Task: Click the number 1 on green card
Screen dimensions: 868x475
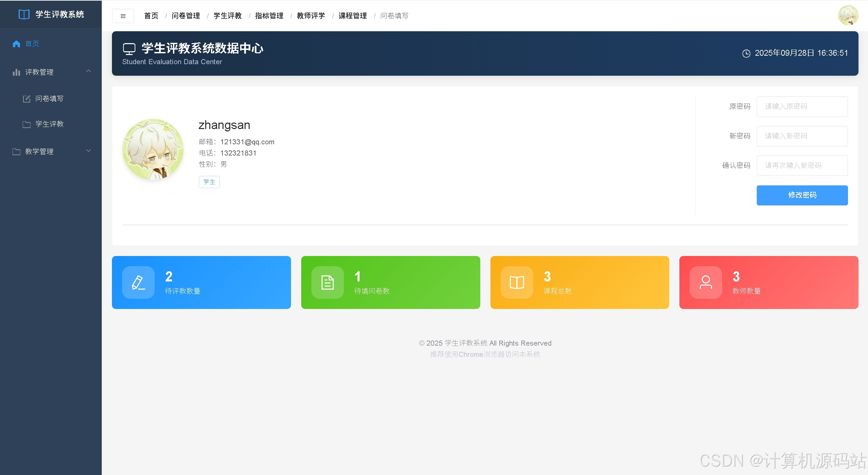Action: 358,277
